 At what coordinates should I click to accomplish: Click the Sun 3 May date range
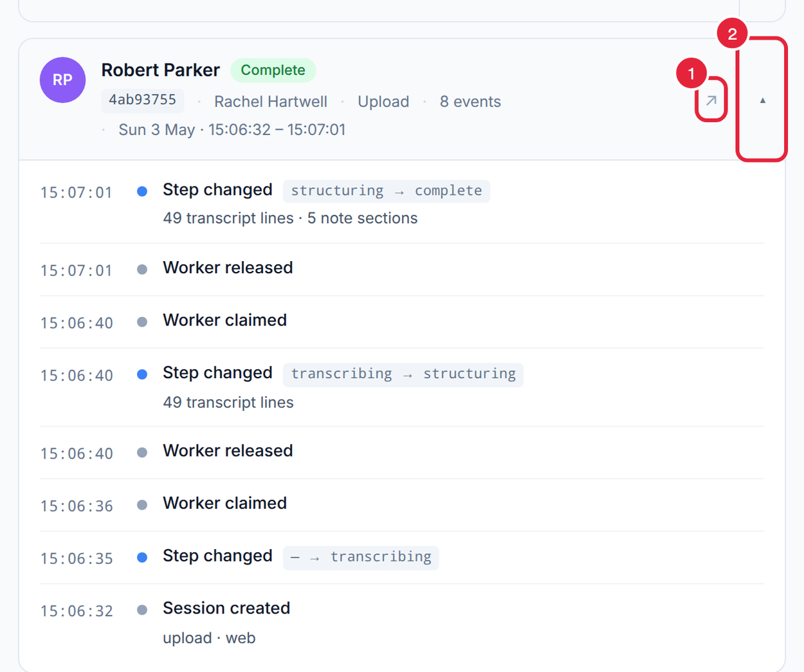pos(232,129)
